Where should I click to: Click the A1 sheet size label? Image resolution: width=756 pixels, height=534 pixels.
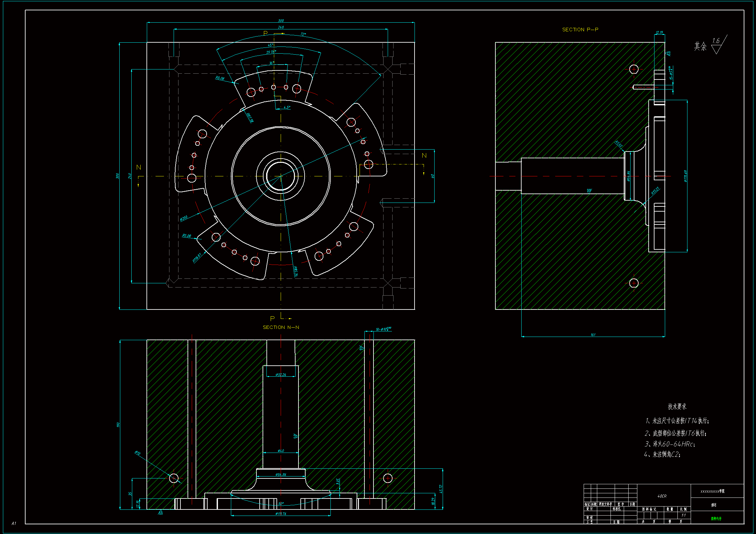[14, 523]
